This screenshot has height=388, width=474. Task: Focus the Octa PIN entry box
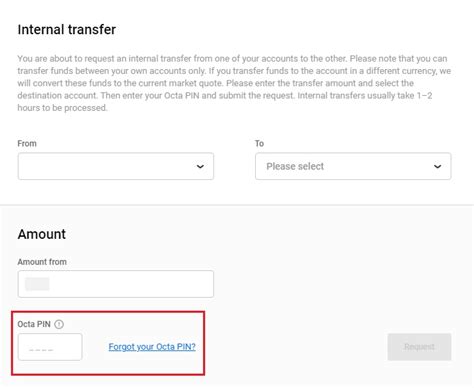(x=50, y=347)
